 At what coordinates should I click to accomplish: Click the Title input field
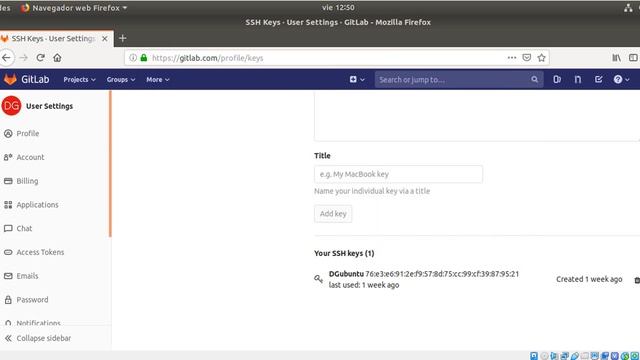click(398, 174)
